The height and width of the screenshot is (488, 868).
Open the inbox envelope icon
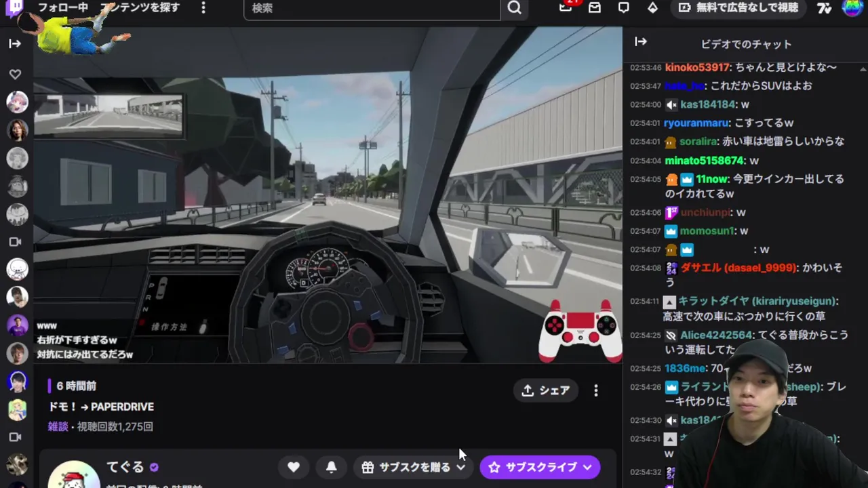pyautogui.click(x=595, y=8)
